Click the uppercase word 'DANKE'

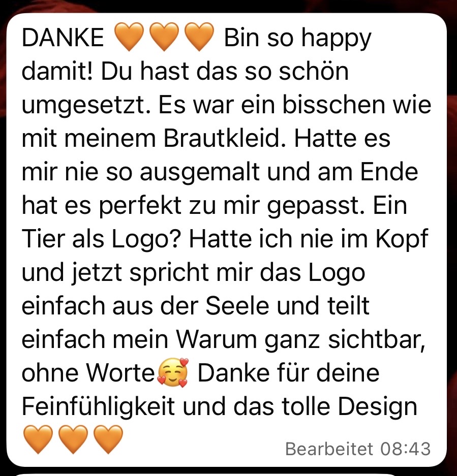coord(63,38)
